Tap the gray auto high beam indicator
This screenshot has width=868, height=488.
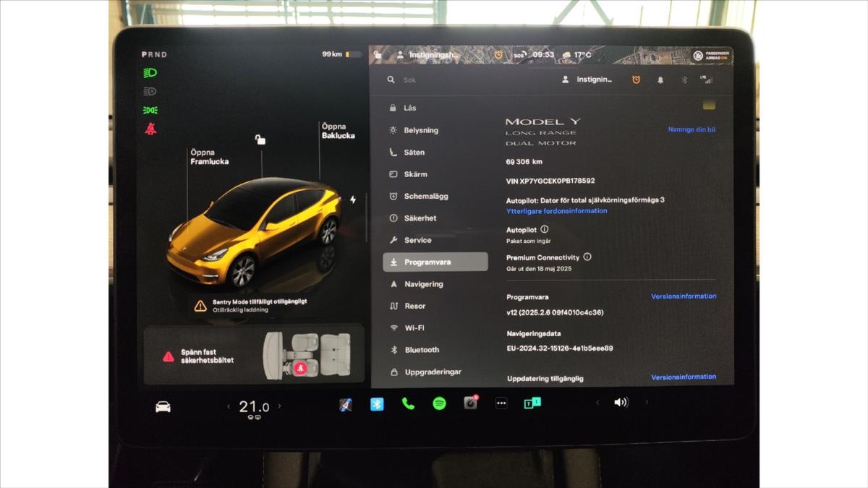(x=150, y=92)
